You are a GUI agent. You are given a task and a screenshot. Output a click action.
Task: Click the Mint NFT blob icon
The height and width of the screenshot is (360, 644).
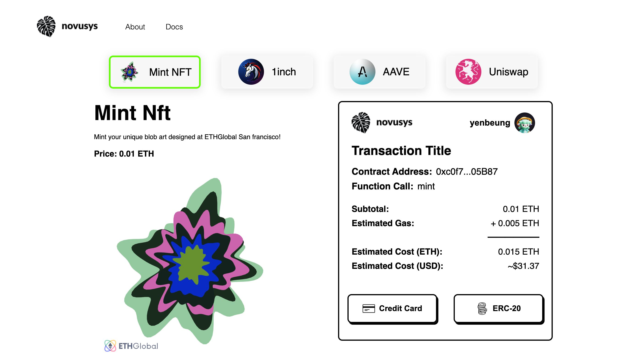(x=129, y=72)
